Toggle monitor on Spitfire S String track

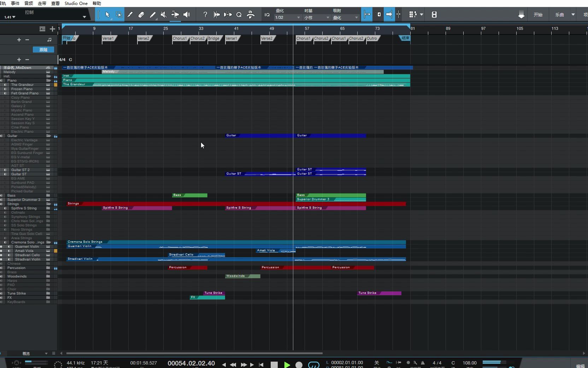pos(5,208)
